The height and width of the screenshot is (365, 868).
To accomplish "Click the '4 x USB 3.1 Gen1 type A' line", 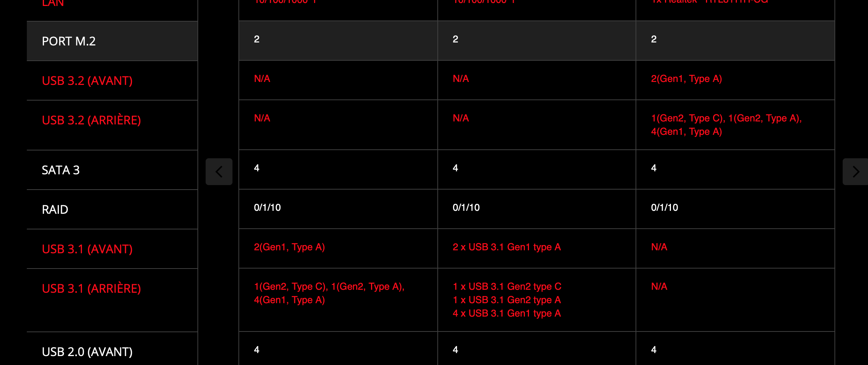I will (507, 313).
